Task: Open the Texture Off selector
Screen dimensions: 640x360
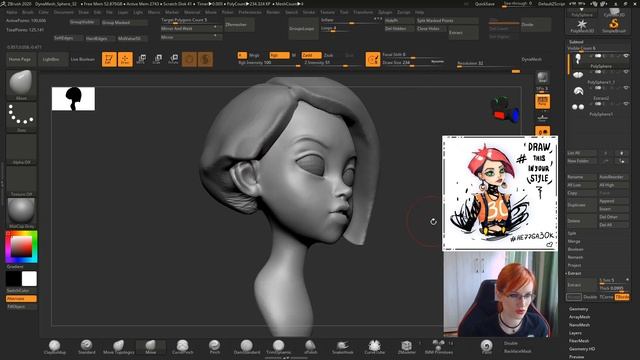Action: [x=21, y=180]
